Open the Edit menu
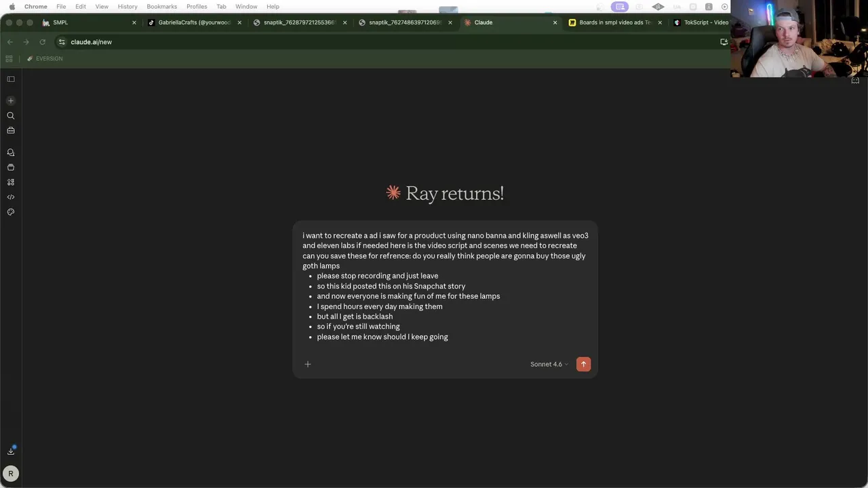The image size is (868, 488). click(81, 7)
